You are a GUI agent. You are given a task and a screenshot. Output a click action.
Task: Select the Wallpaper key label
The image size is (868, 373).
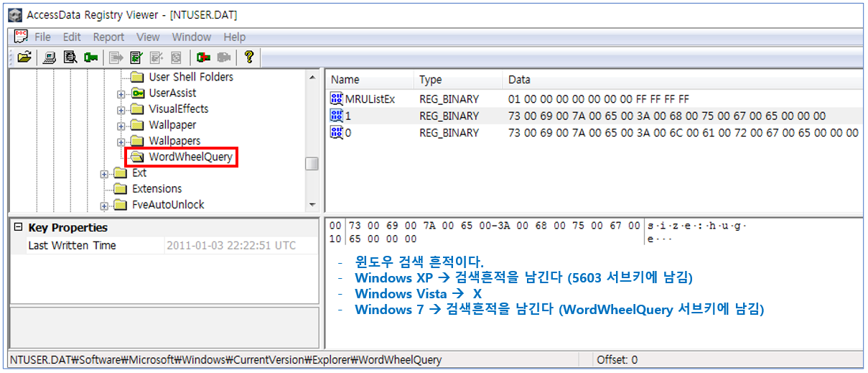(x=172, y=125)
